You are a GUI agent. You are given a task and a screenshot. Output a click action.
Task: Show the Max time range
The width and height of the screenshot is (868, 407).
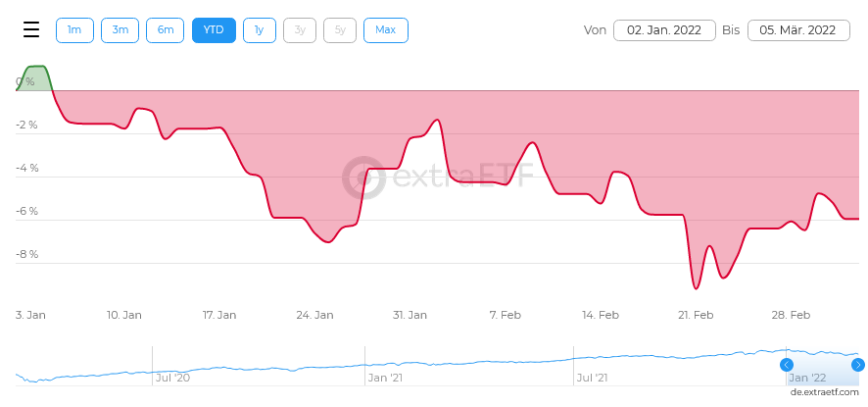pyautogui.click(x=385, y=29)
